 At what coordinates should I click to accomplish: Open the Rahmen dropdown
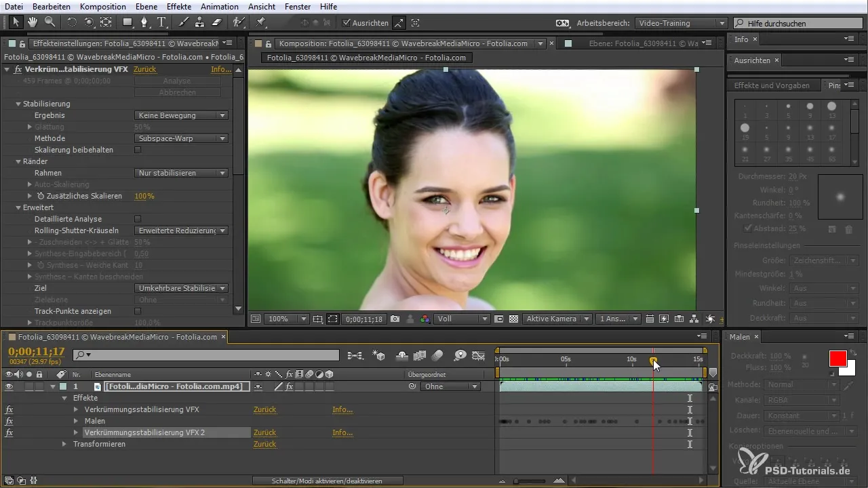pyautogui.click(x=181, y=173)
